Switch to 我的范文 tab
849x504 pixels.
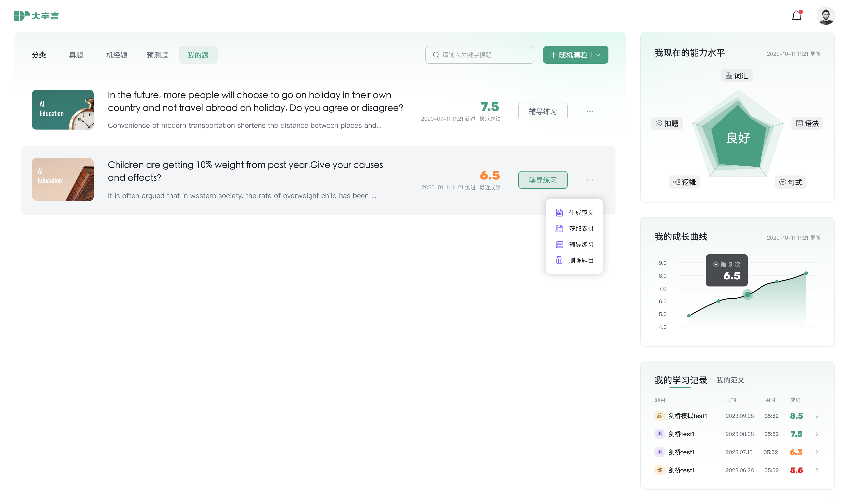coord(730,380)
